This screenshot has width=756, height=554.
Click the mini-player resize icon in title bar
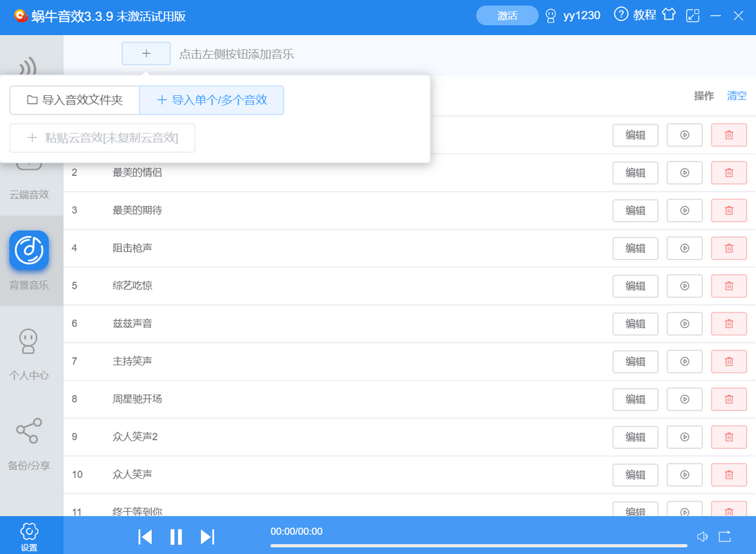[693, 15]
